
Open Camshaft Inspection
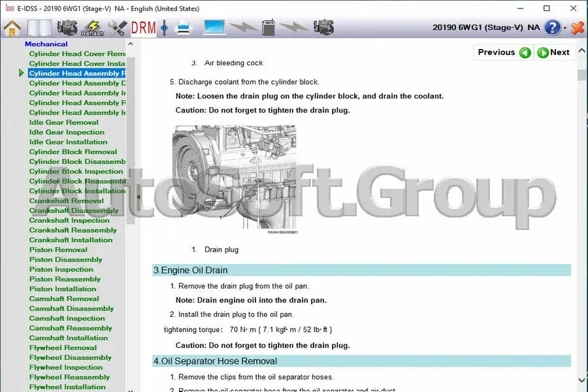(x=67, y=318)
